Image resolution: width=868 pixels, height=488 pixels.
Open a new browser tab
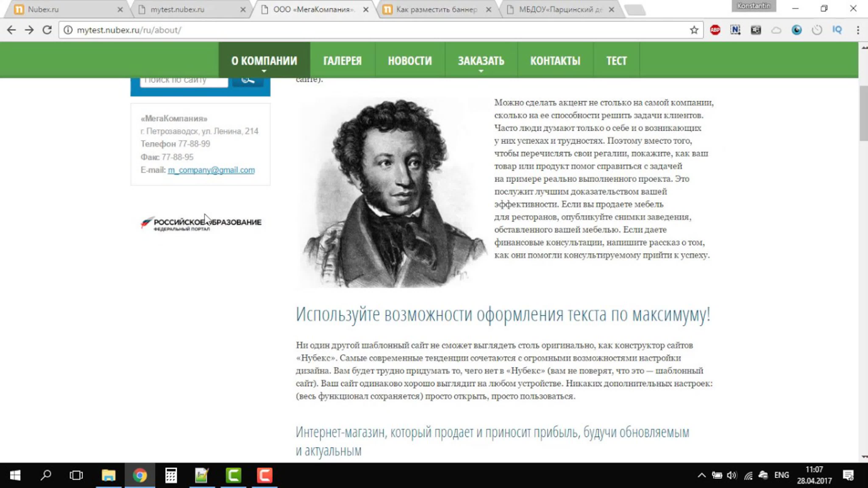point(635,10)
